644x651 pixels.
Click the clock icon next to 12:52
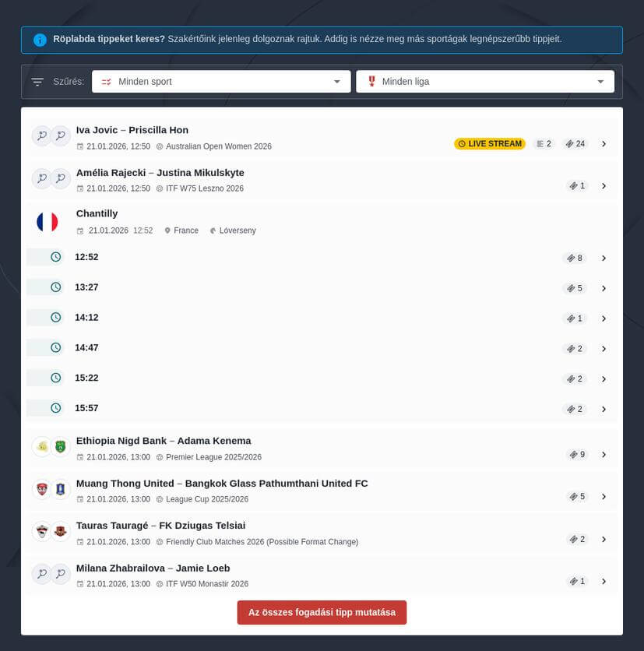56,257
